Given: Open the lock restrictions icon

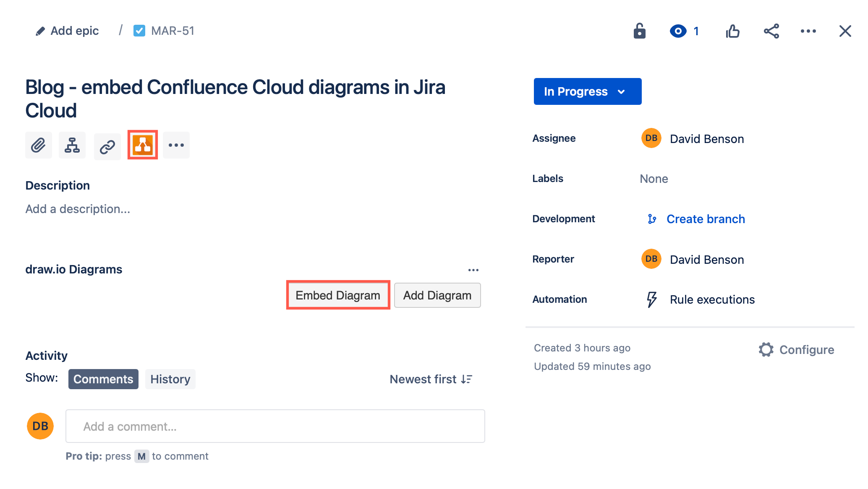Looking at the screenshot, I should [x=639, y=31].
